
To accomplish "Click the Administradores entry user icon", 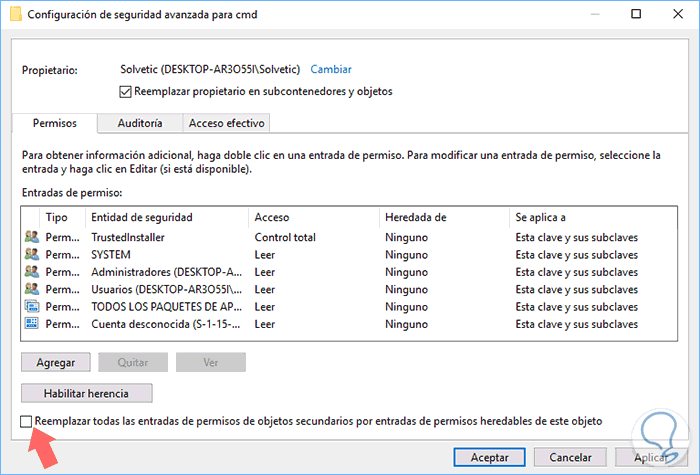I will [32, 272].
